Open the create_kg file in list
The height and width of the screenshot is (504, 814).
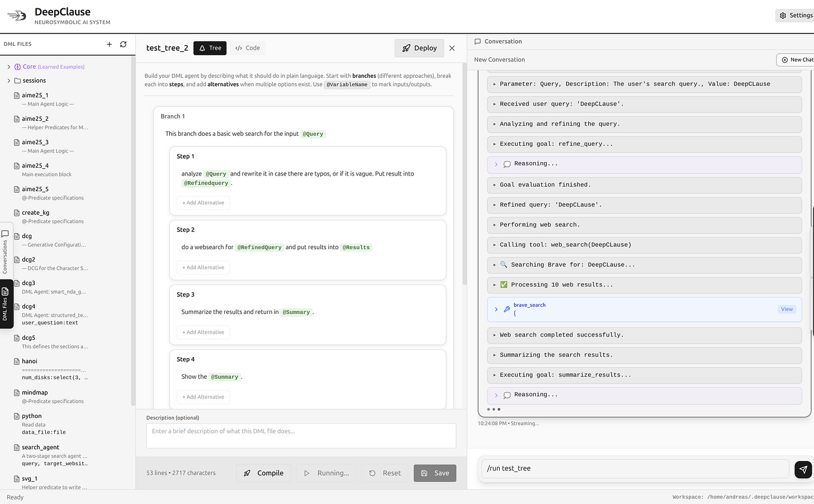pos(36,213)
